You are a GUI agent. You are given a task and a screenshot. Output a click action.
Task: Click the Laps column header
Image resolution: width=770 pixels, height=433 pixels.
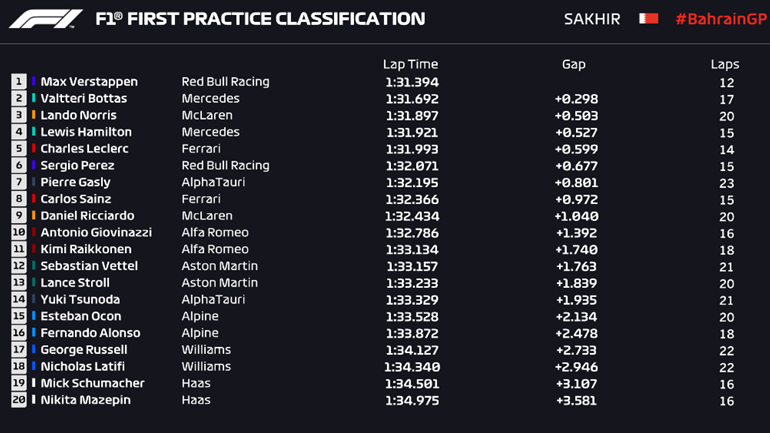click(724, 63)
